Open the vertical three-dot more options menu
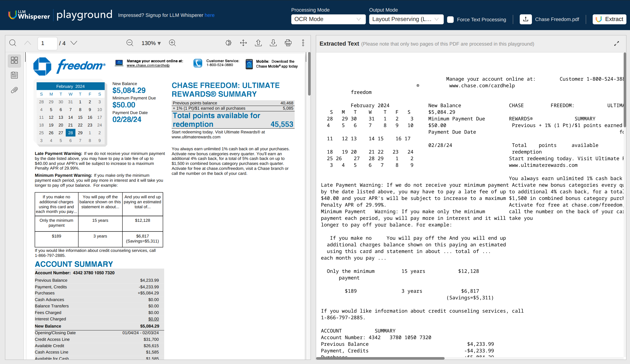The image size is (630, 364). click(x=303, y=43)
